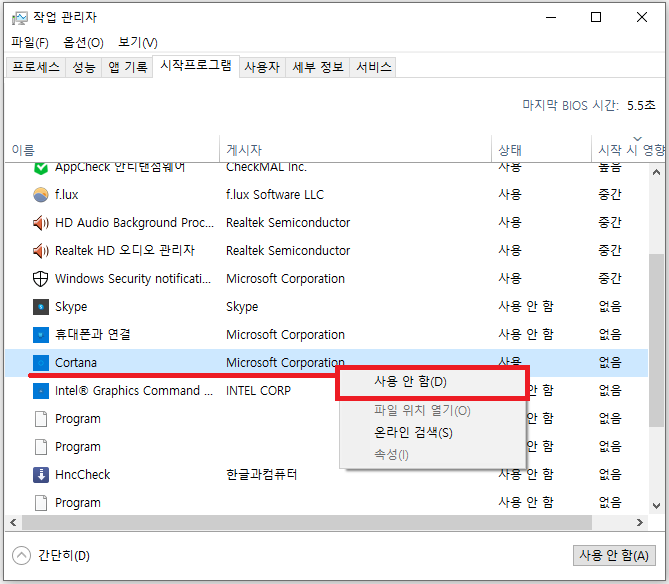
Task: Click the f.lux app icon
Action: point(41,195)
